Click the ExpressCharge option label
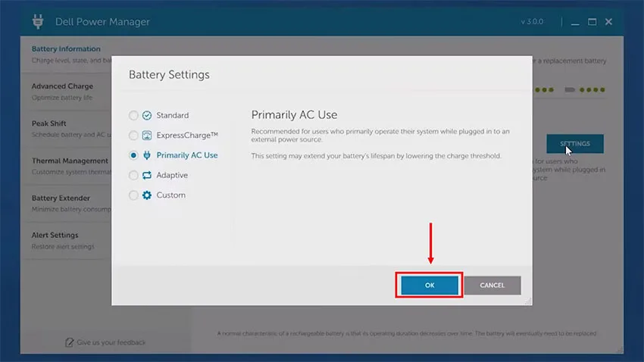This screenshot has width=644, height=362. point(187,135)
